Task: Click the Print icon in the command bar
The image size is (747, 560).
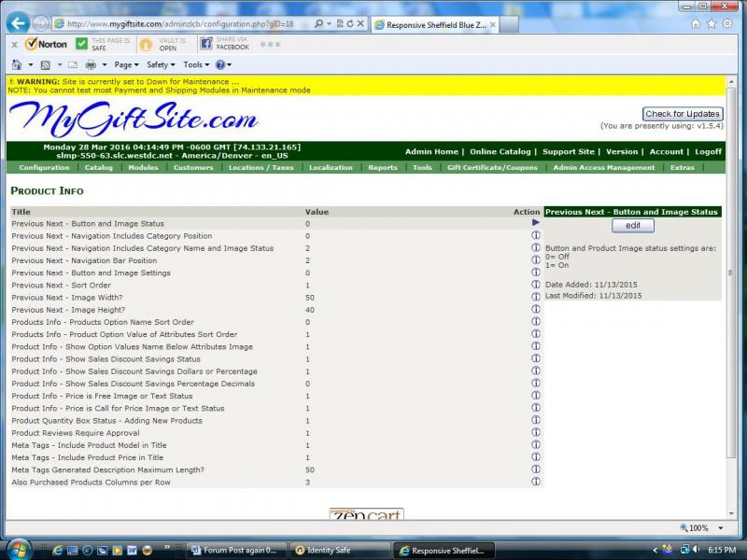Action: pyautogui.click(x=91, y=64)
